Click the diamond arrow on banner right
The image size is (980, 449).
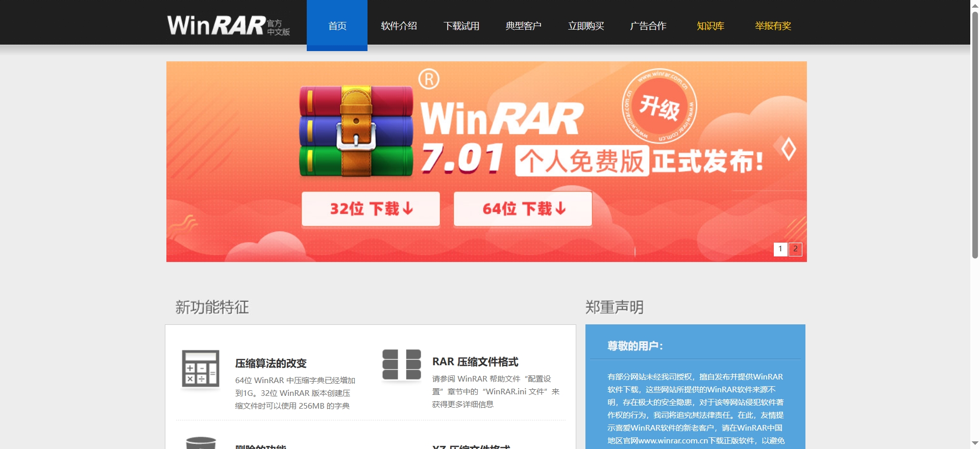coord(789,149)
